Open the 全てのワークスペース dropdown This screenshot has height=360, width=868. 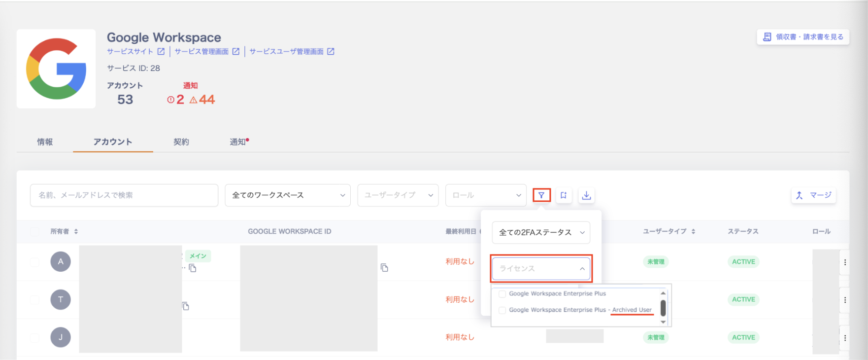click(x=288, y=195)
